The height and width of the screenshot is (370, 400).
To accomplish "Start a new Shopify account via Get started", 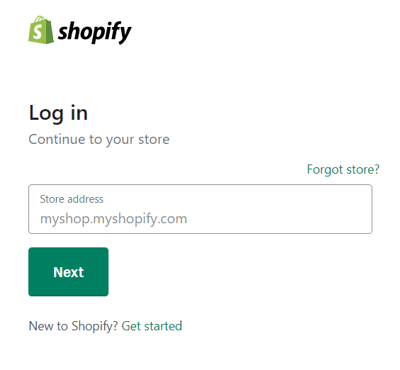I will 152,326.
